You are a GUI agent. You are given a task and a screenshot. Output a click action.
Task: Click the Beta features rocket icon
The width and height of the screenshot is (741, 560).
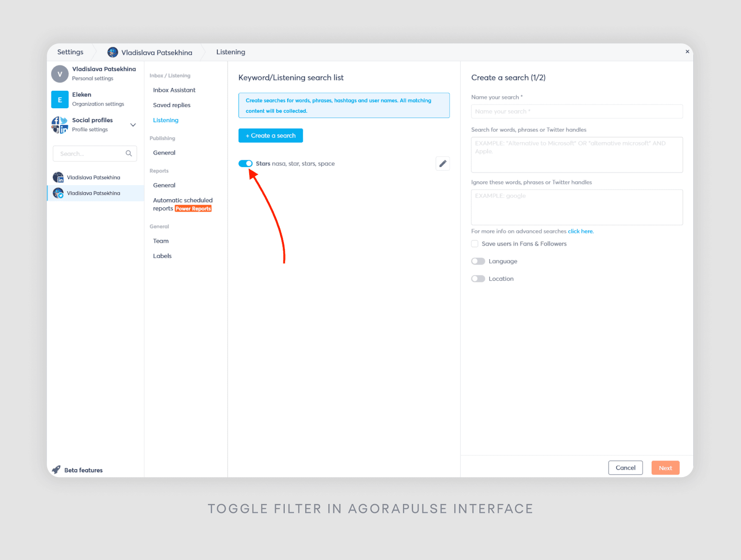click(x=56, y=470)
